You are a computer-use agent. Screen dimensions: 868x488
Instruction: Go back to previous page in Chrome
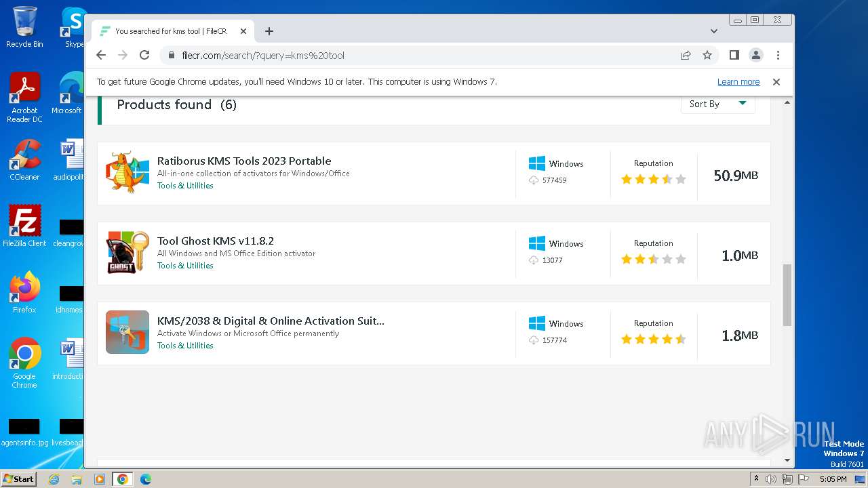coord(101,56)
